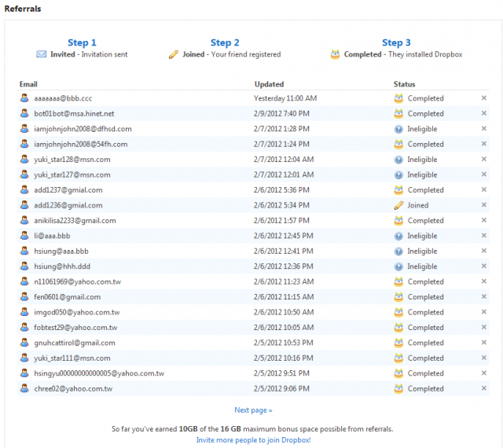Remove gnuhcattirol@gmail.com referral with X
The height and width of the screenshot is (448, 503).
tap(484, 343)
